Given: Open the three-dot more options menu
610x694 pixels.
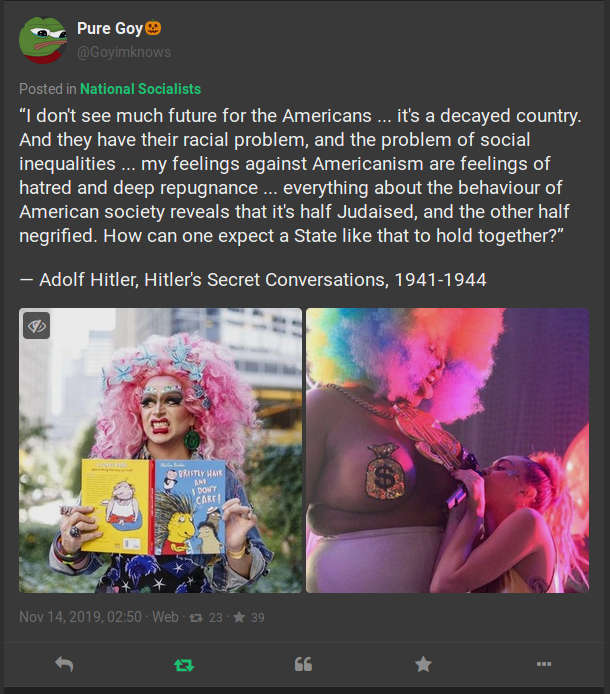Looking at the screenshot, I should point(544,664).
